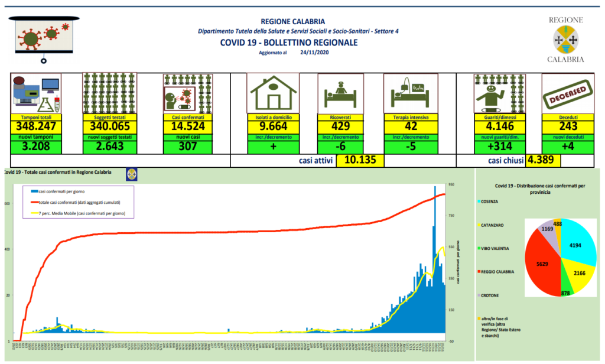605x364 pixels.
Task: Click the tested people group icon
Action: pyautogui.click(x=110, y=93)
